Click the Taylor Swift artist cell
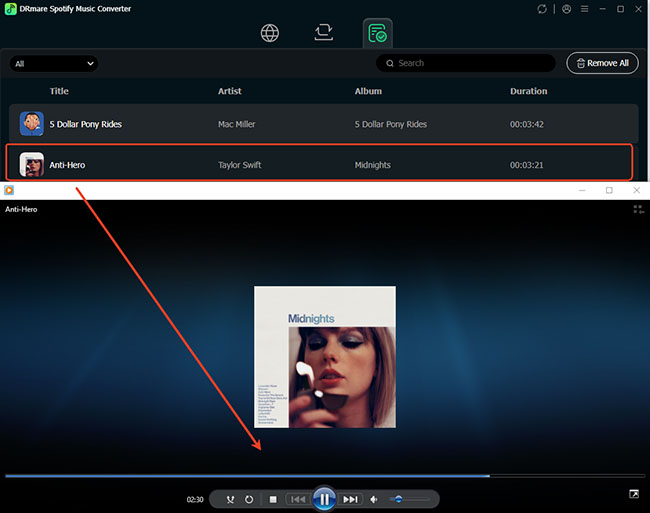The image size is (650, 513). point(240,165)
